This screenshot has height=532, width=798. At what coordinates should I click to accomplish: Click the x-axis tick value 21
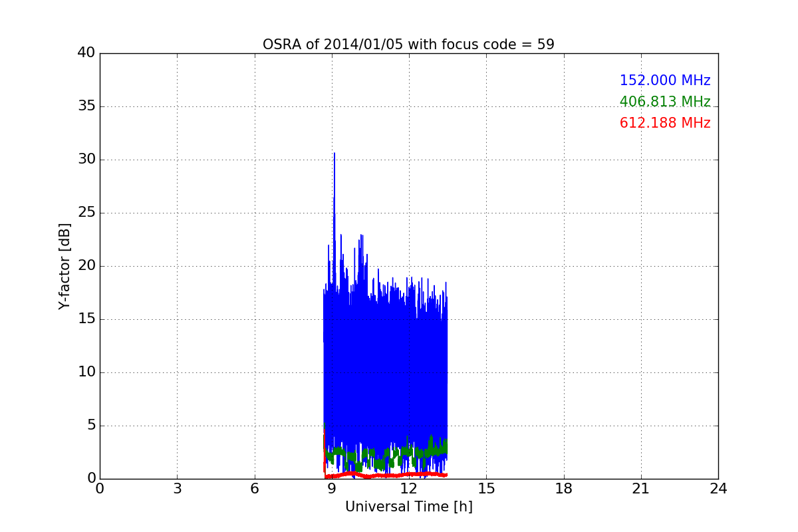tap(640, 489)
